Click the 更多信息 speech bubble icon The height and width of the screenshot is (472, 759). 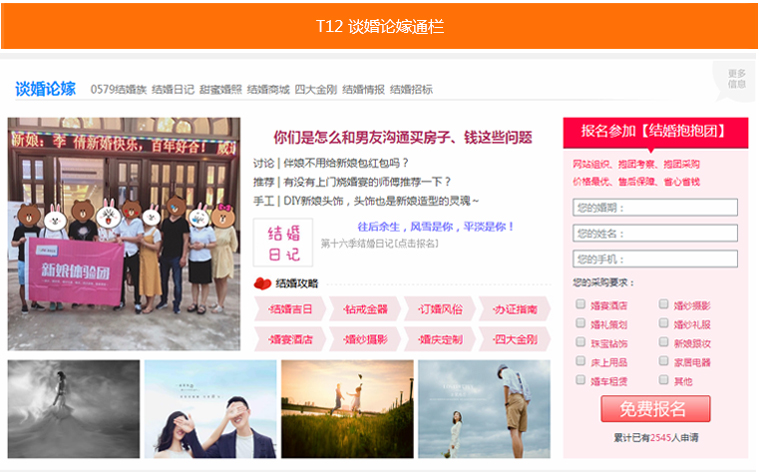click(735, 80)
